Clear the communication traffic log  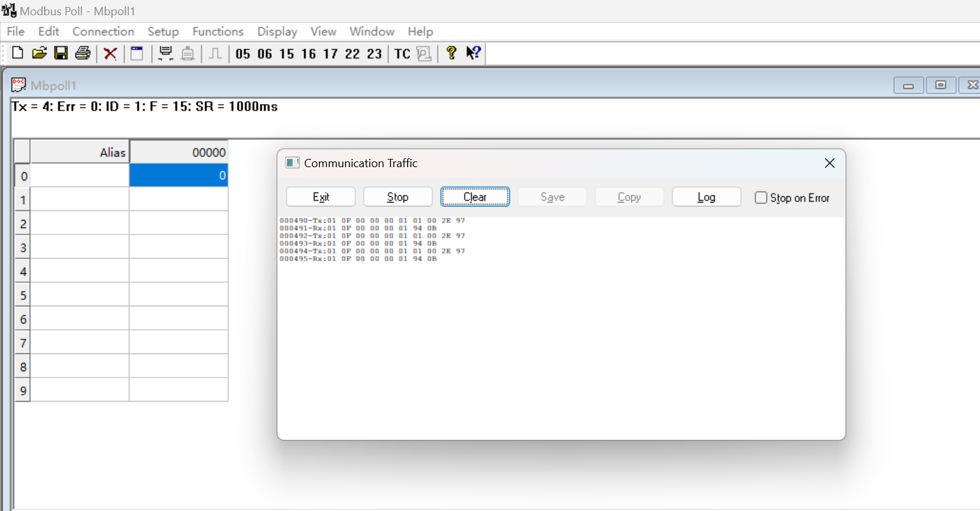[475, 197]
